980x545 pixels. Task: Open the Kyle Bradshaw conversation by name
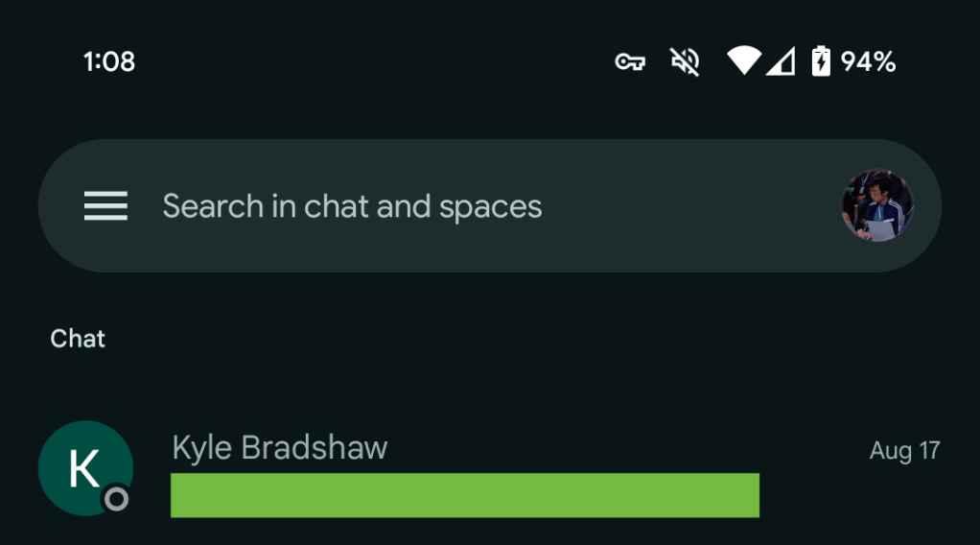(x=279, y=448)
